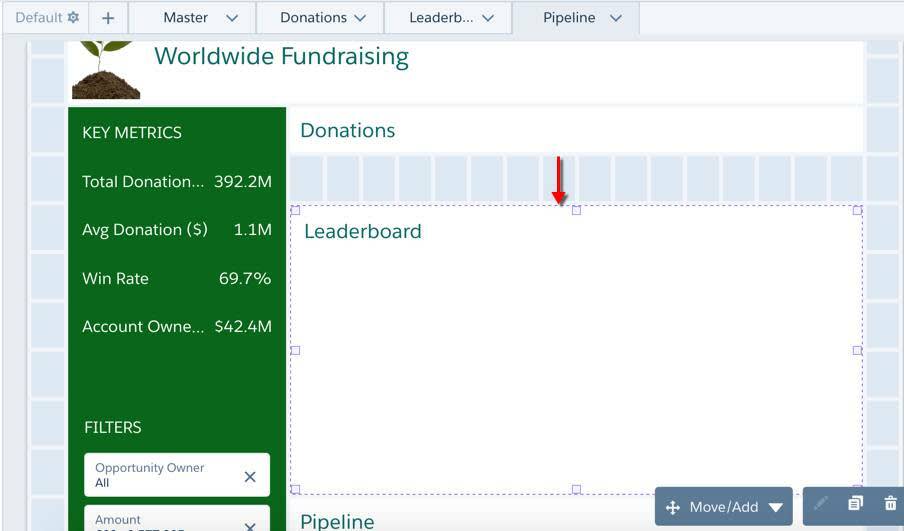Click the Move/Add button
Viewport: 904px width, 531px height.
tap(724, 507)
